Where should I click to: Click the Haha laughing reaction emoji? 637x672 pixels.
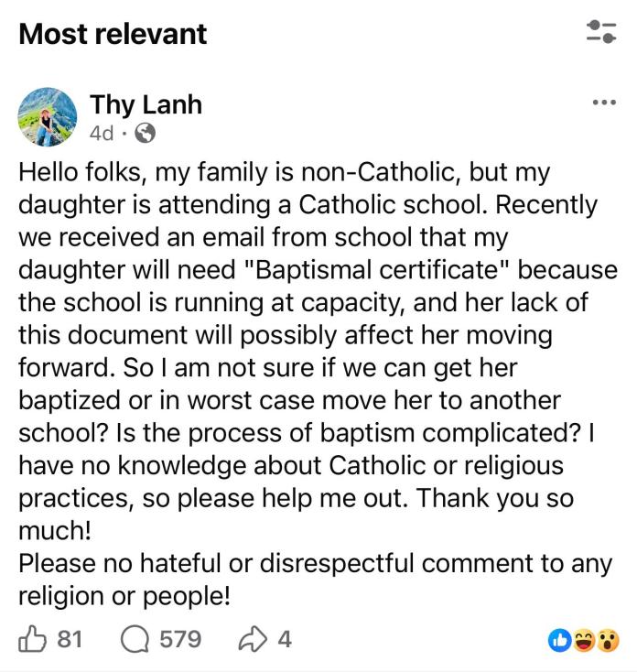click(583, 640)
